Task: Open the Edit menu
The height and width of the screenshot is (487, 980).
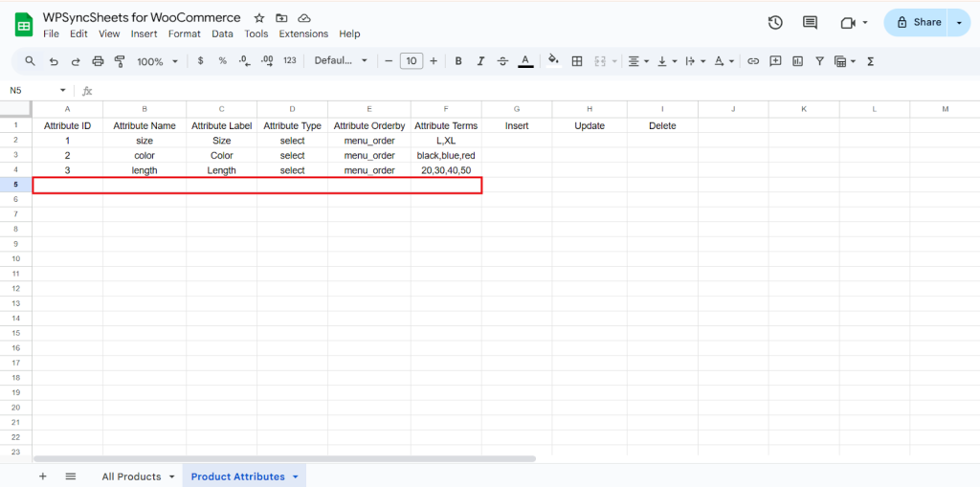Action: [x=78, y=33]
